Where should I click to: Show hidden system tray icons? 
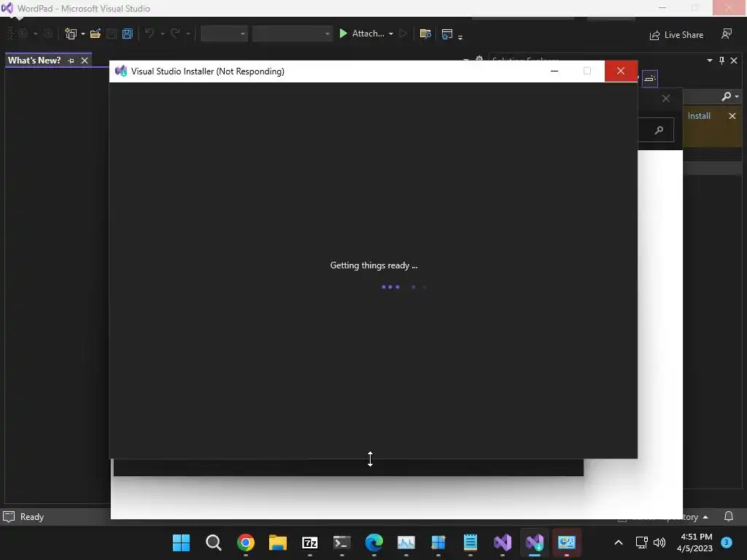(619, 542)
